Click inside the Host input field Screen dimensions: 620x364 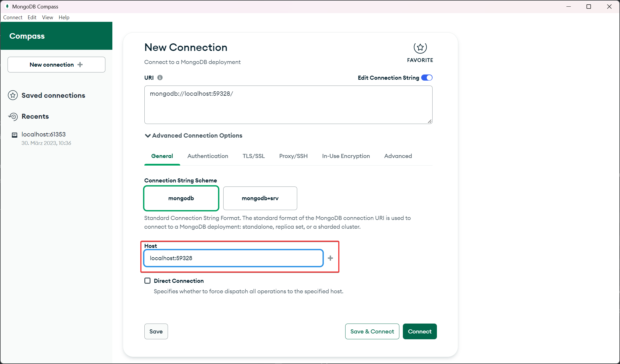tap(233, 258)
